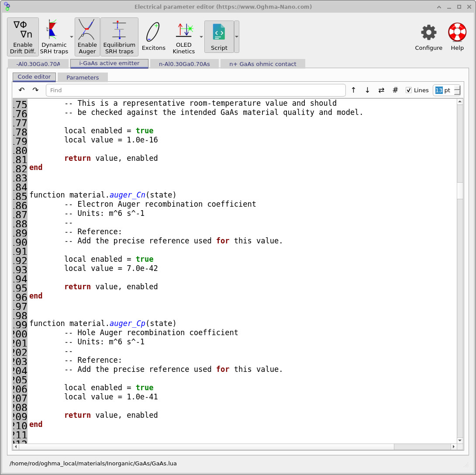476x475 pixels.
Task: Switch to -Al0.30Ga0.70A layer tab
Action: (x=38, y=64)
